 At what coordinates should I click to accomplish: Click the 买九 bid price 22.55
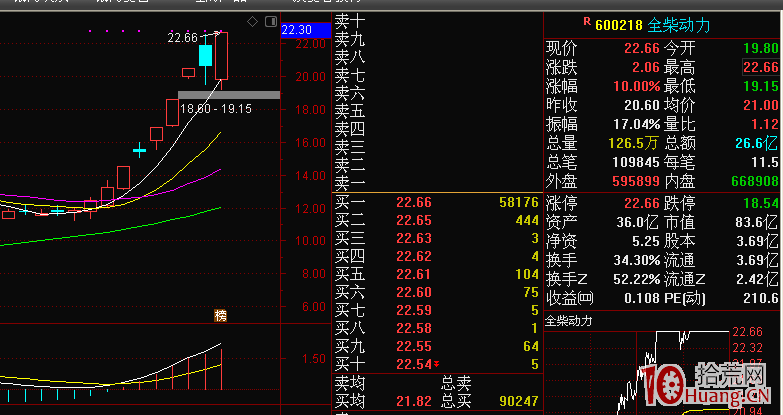tap(414, 346)
